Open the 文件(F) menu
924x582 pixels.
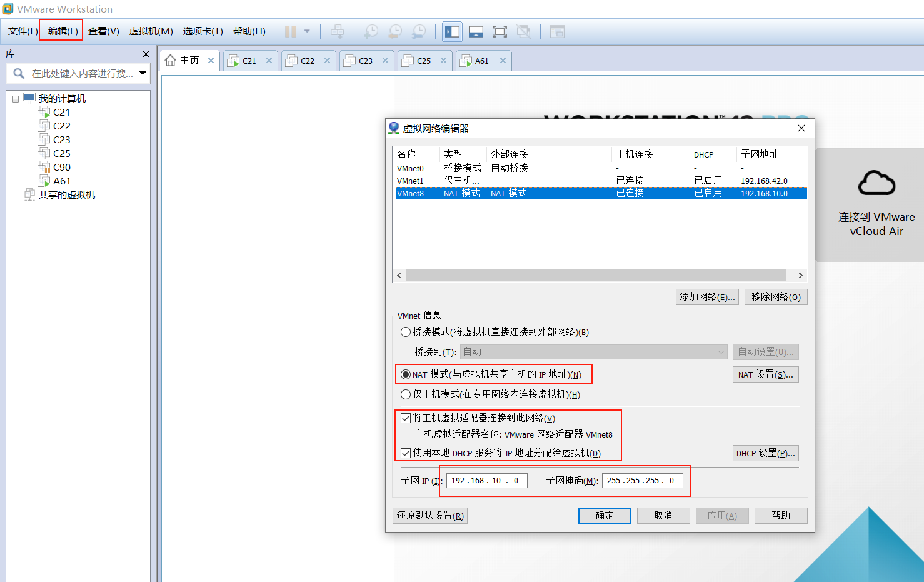pos(23,31)
